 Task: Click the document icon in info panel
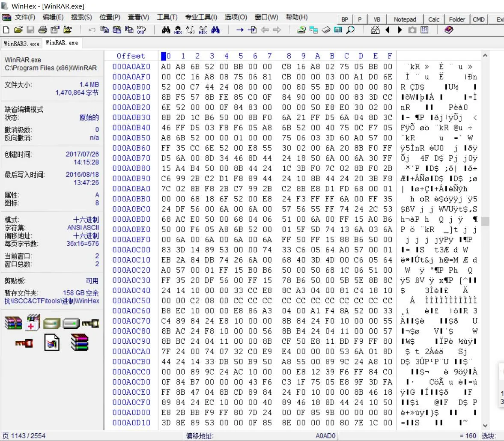tap(52, 343)
